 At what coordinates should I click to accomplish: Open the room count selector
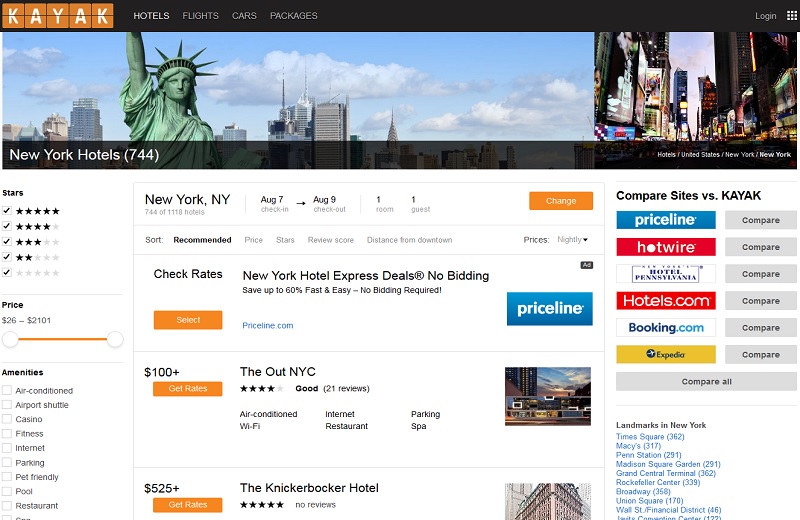pyautogui.click(x=384, y=204)
